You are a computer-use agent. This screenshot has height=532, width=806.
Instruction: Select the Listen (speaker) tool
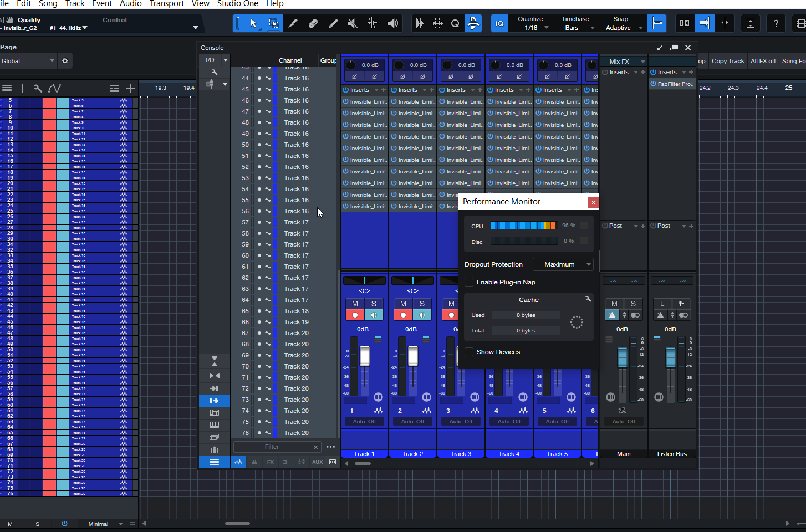click(392, 23)
